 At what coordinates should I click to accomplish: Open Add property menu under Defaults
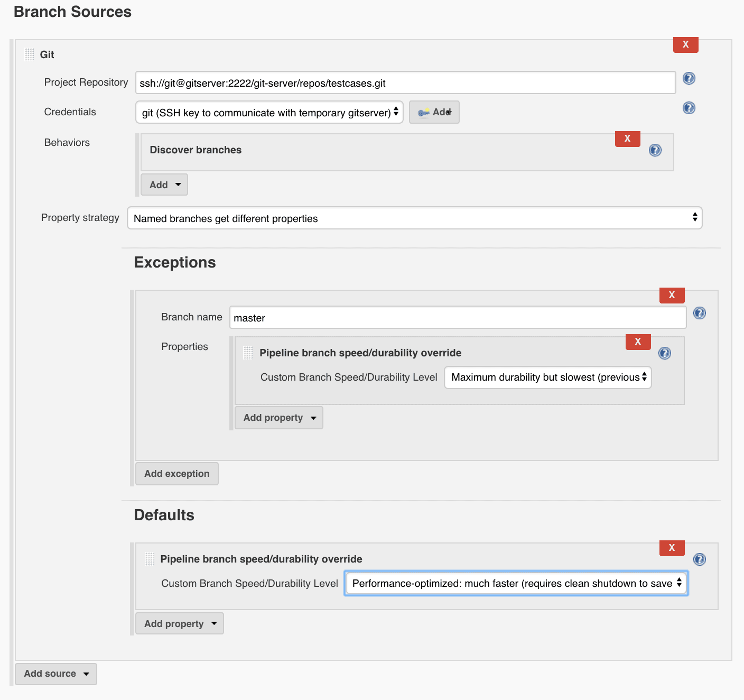pos(180,623)
